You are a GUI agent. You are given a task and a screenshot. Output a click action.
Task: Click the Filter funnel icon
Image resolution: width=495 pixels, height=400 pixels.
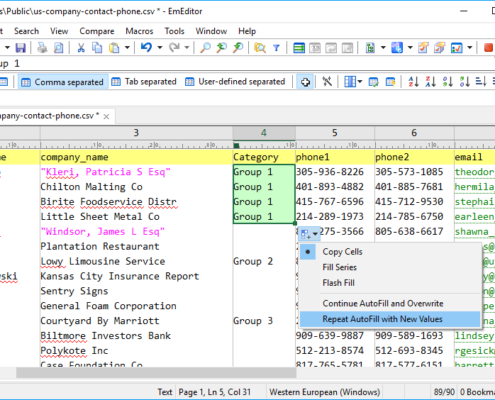tap(276, 48)
